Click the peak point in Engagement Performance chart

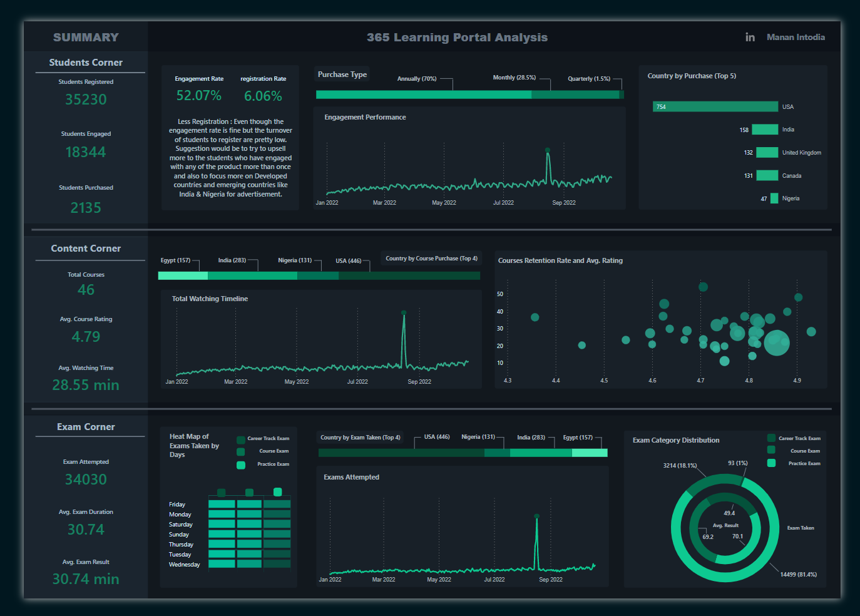pos(548,150)
